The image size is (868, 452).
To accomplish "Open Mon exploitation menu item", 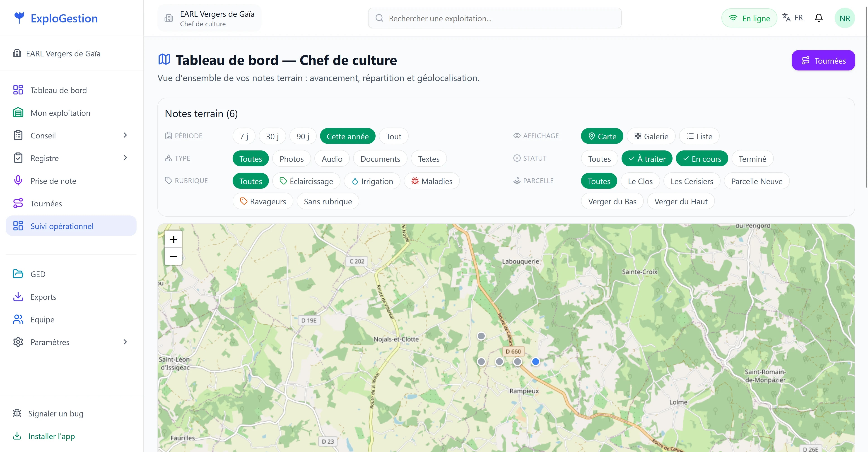I will click(71, 113).
